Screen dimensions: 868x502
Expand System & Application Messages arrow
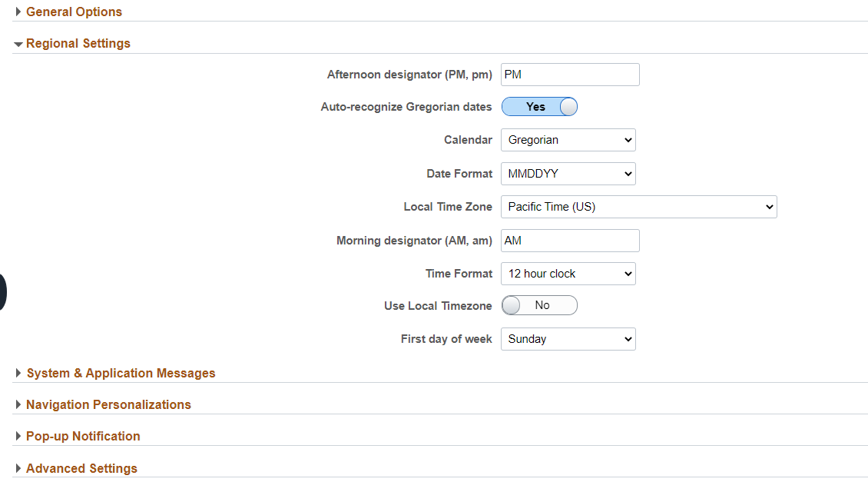[18, 373]
